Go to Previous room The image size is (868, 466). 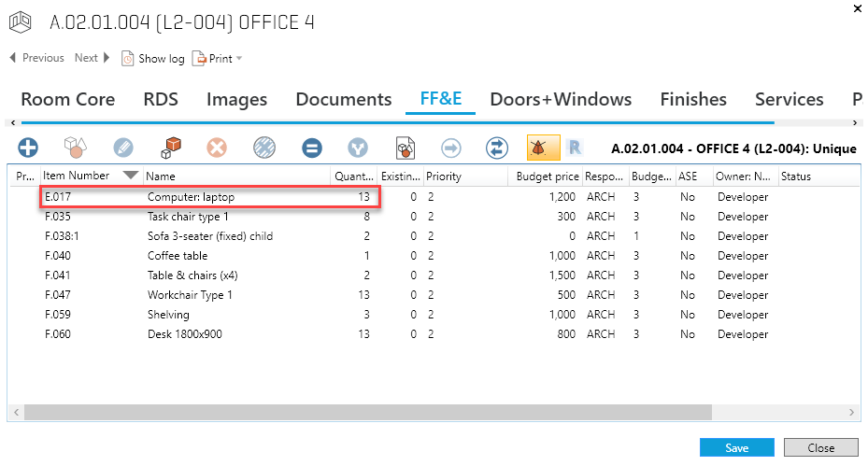36,58
